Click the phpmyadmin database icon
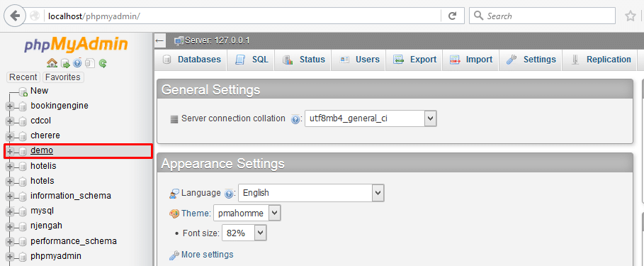Screen dimensions: 644x266 [23, 257]
